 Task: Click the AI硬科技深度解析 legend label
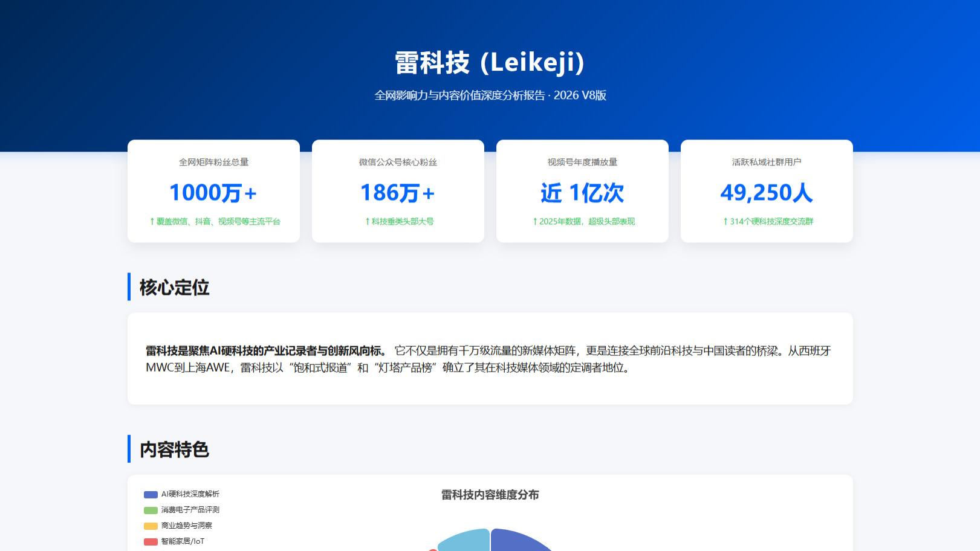(x=190, y=494)
